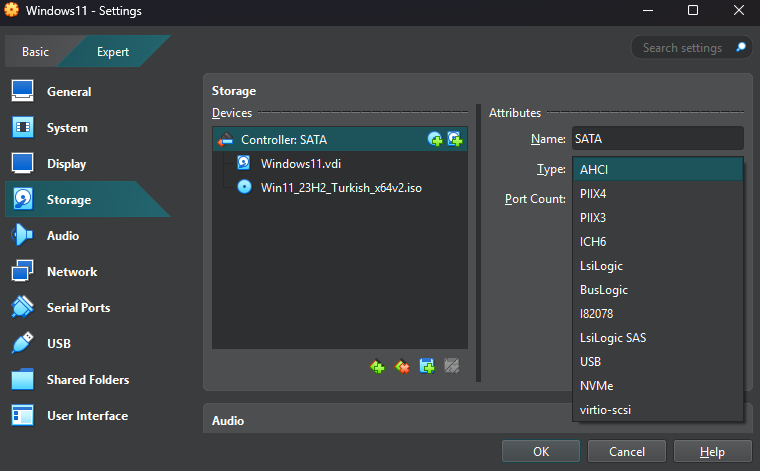Click the Storage panel heading

(234, 91)
